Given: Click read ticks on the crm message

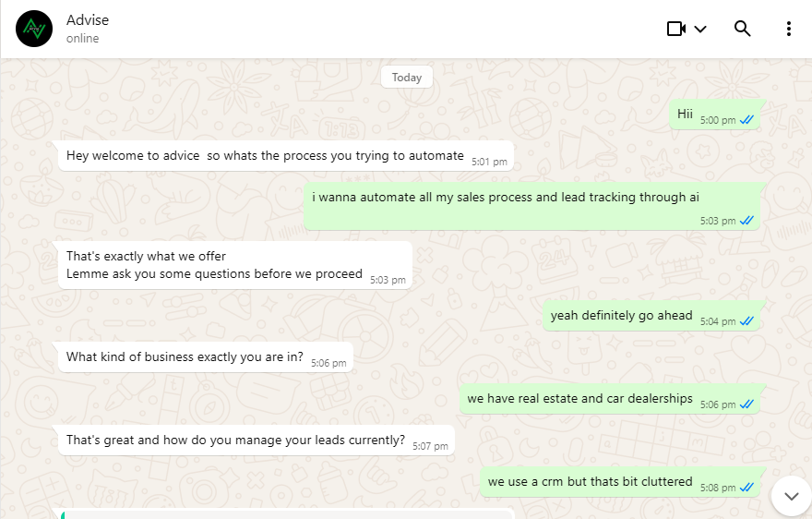Looking at the screenshot, I should coord(746,487).
